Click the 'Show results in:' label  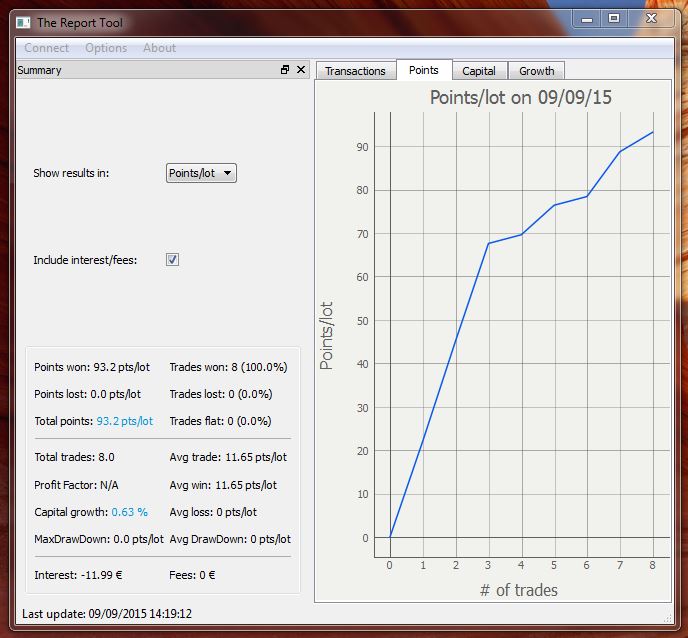(x=71, y=173)
